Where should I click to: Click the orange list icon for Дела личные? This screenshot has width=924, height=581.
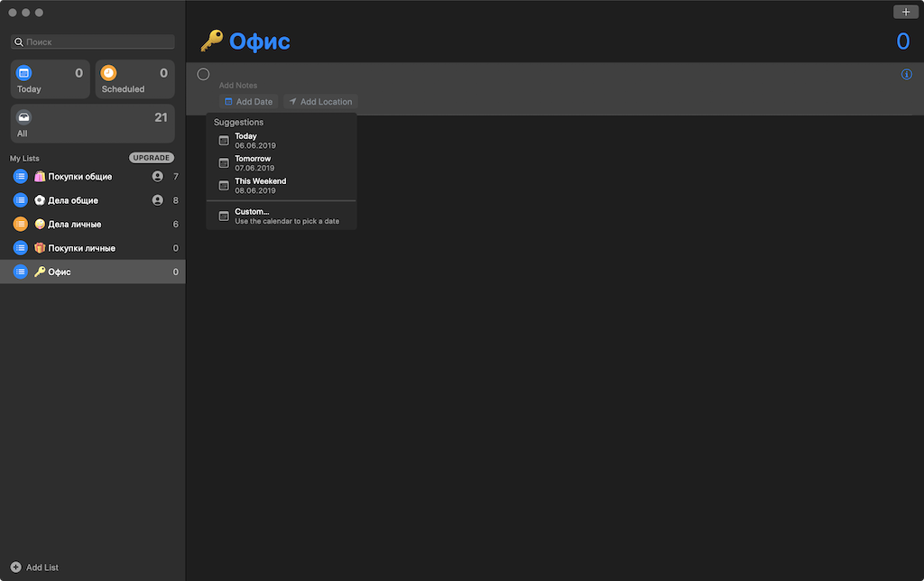[x=21, y=224]
